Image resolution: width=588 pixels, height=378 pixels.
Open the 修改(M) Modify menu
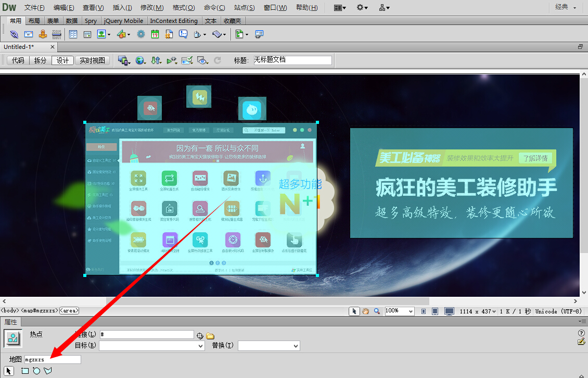click(x=152, y=8)
